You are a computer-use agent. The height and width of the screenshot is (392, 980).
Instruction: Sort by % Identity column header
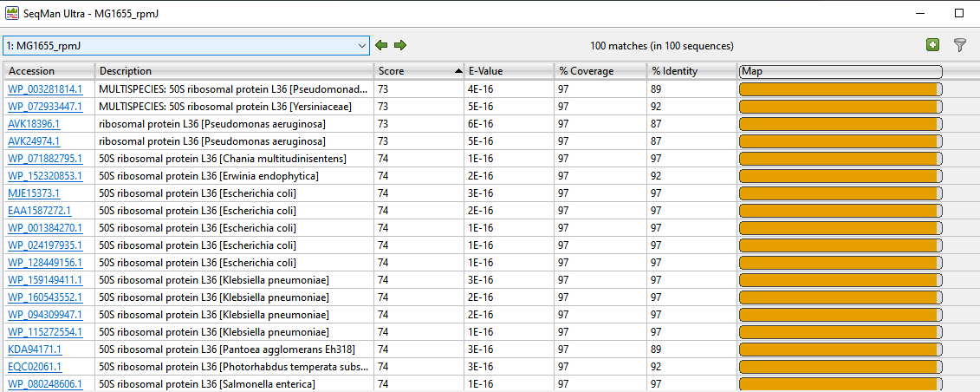pyautogui.click(x=691, y=71)
